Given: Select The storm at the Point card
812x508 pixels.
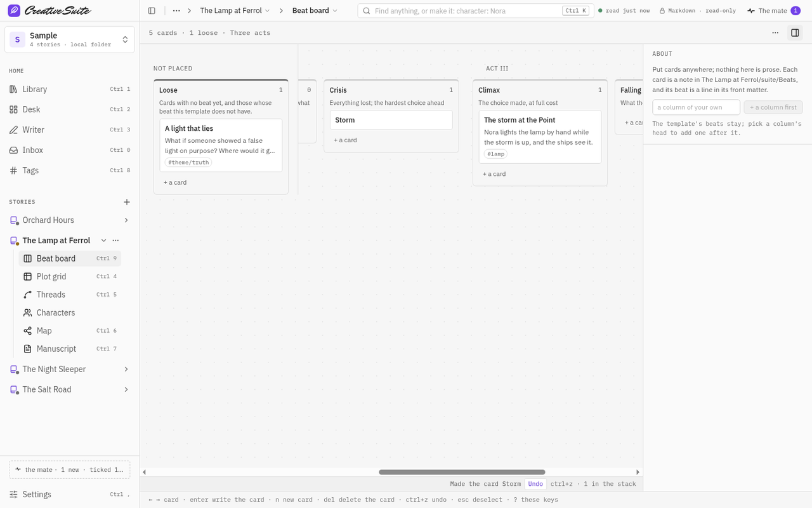Looking at the screenshot, I should coord(540,137).
